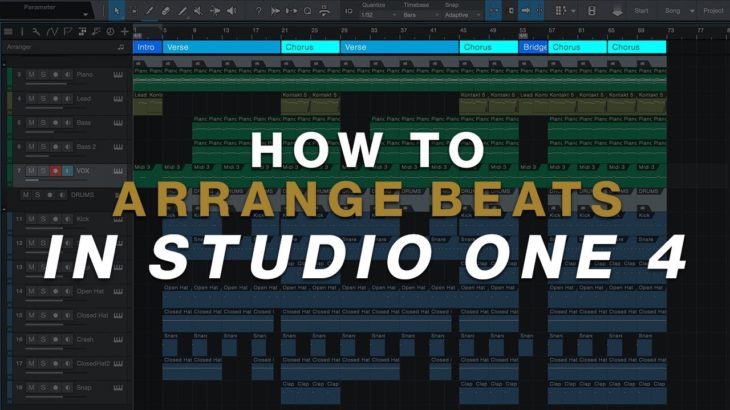Open Piano track instrument keyboard icon
This screenshot has width=730, height=410.
tap(118, 75)
